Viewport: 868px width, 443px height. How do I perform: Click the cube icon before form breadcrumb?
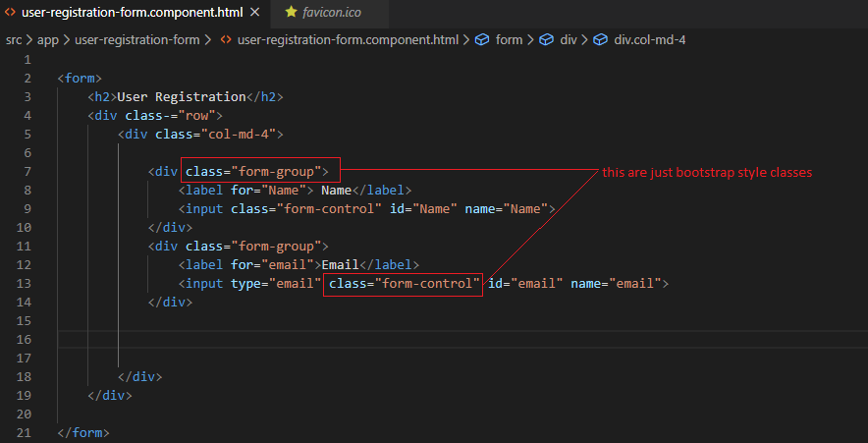pos(483,40)
